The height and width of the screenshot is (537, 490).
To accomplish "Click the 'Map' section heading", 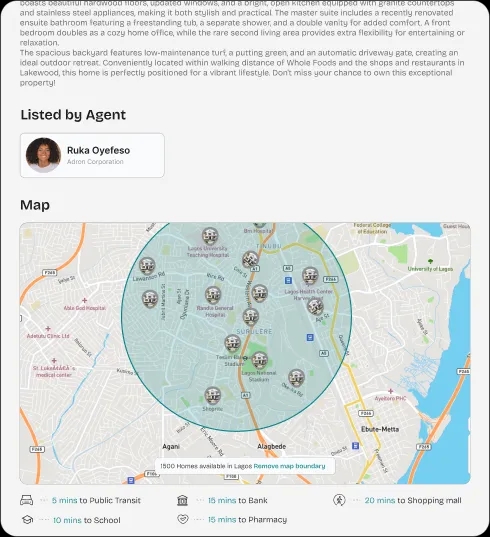I will (x=35, y=205).
